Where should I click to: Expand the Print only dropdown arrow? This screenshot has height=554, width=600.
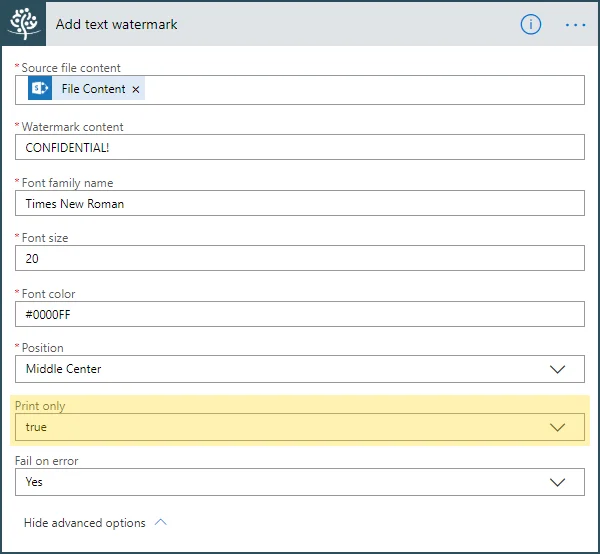click(x=558, y=427)
